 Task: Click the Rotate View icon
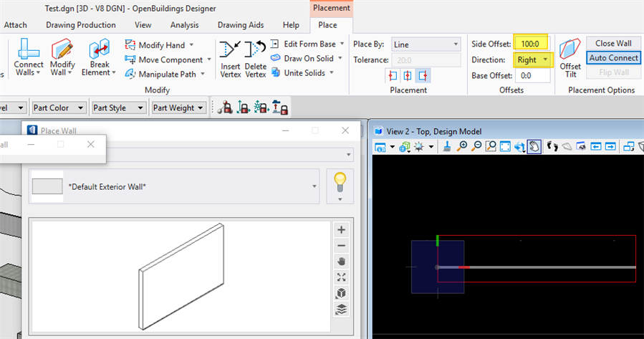(519, 147)
